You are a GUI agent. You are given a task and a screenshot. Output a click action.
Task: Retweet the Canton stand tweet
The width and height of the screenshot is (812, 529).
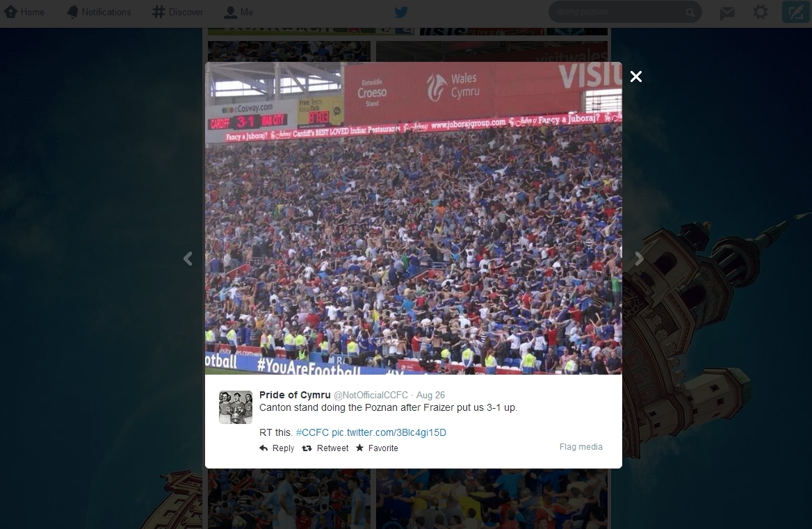tap(325, 448)
